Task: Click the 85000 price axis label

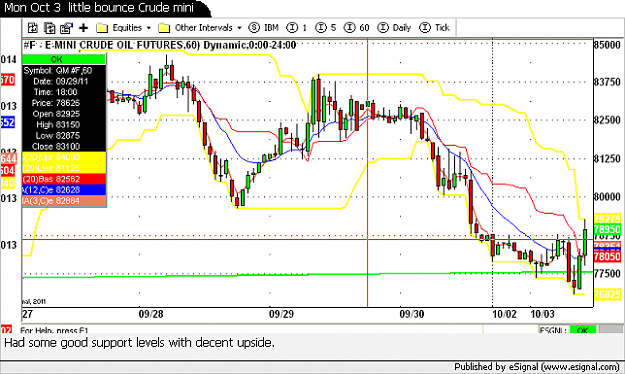Action: click(x=607, y=44)
